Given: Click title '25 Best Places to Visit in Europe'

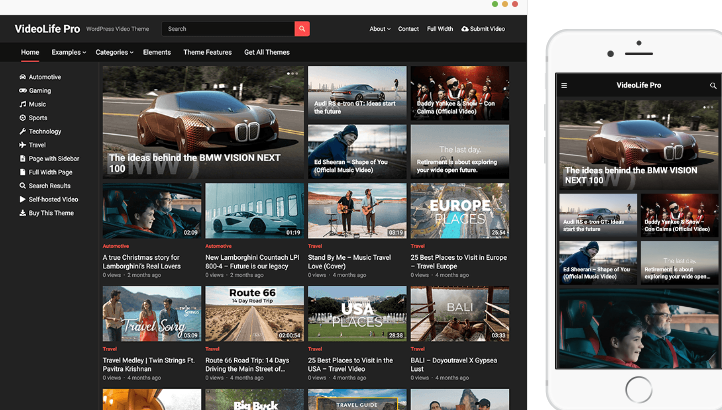Looking at the screenshot, I should (x=459, y=262).
